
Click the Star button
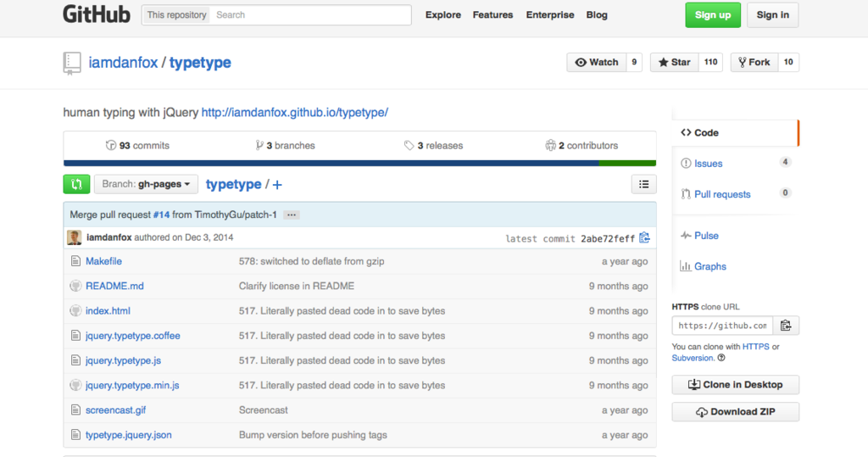pos(674,62)
